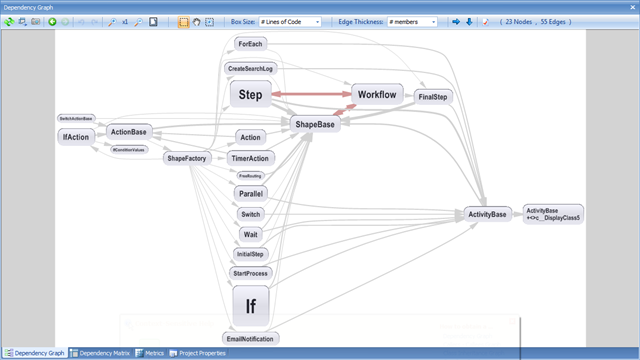Switch to Dependency Graph tab
This screenshot has width=640, height=360.
[35, 353]
